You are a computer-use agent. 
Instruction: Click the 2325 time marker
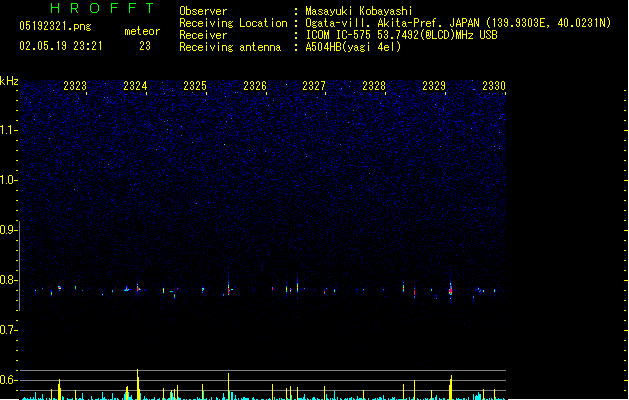click(x=195, y=86)
